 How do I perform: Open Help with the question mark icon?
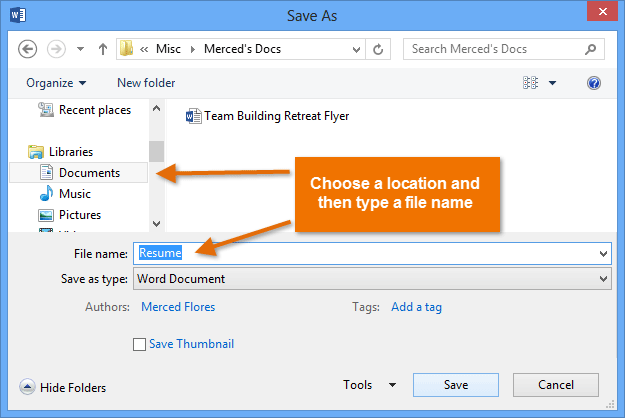pyautogui.click(x=594, y=83)
